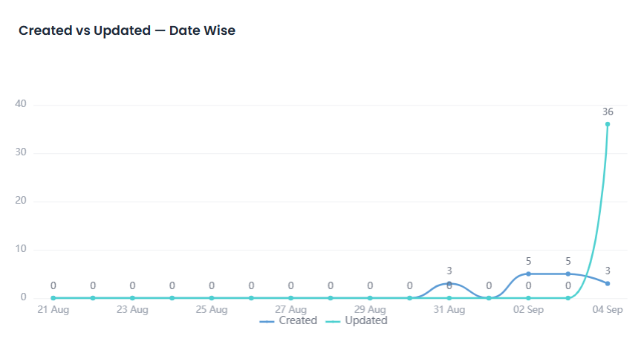
Task: Select the Updated data point labeled 36
Action: pyautogui.click(x=608, y=124)
